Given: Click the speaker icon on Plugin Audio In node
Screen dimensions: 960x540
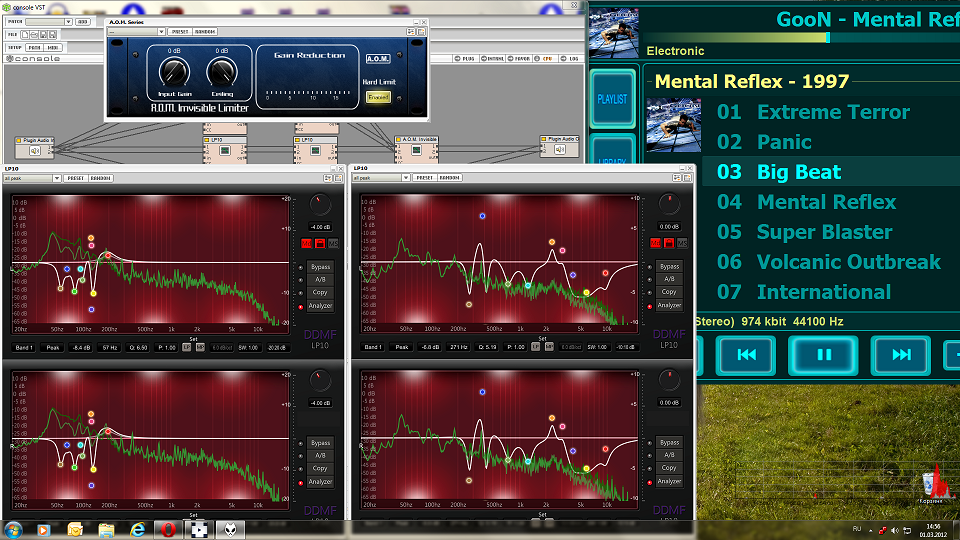Looking at the screenshot, I should [x=35, y=151].
